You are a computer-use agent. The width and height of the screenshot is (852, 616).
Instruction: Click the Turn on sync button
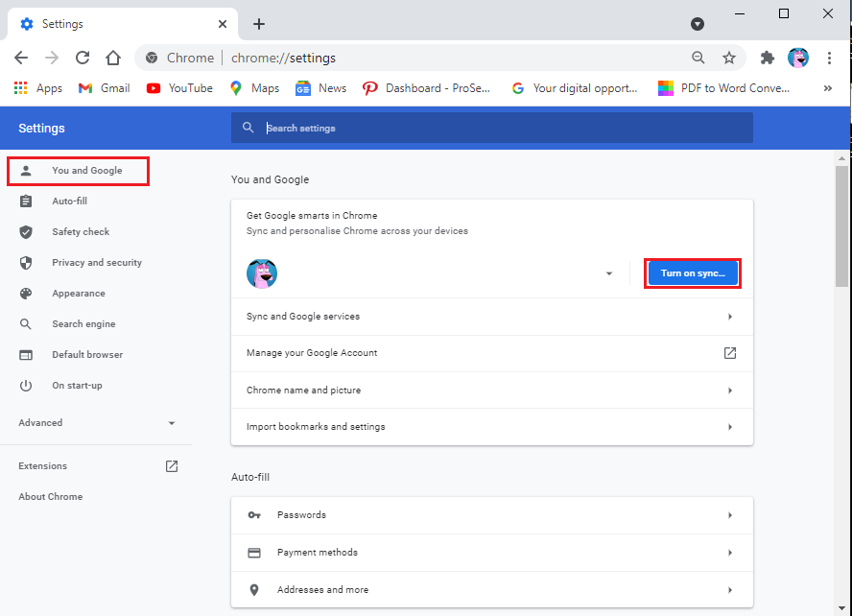pyautogui.click(x=692, y=272)
